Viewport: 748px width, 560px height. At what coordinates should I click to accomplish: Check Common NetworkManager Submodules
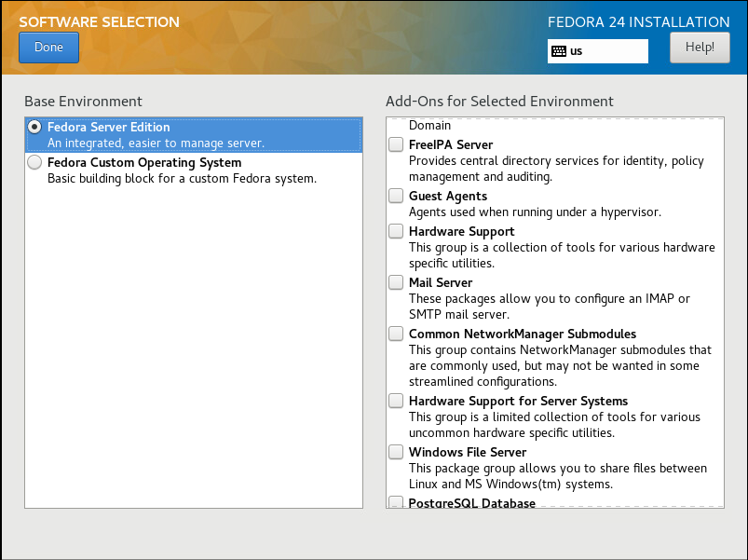click(x=396, y=334)
